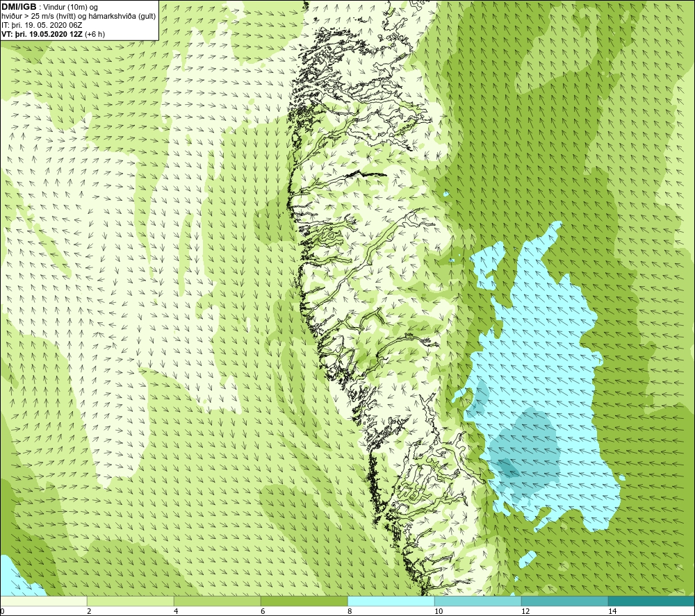Screen dimensions: 695x616
Task: Click the lightest 0–2 m/s color scale segment
Action: click(43, 601)
